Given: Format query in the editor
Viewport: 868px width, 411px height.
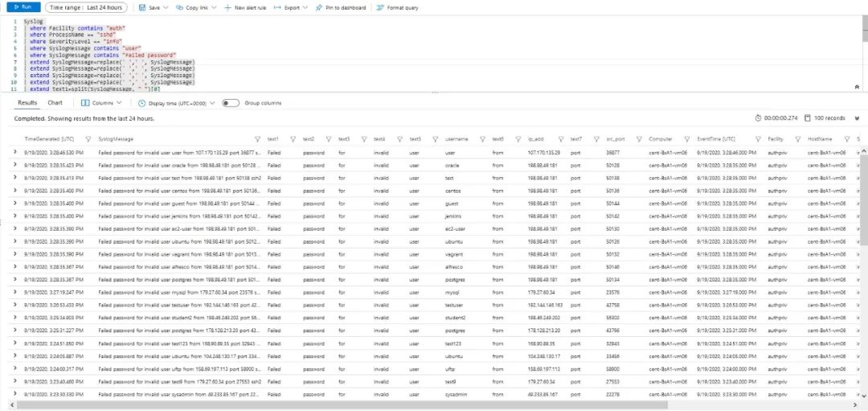Looking at the screenshot, I should pos(398,8).
